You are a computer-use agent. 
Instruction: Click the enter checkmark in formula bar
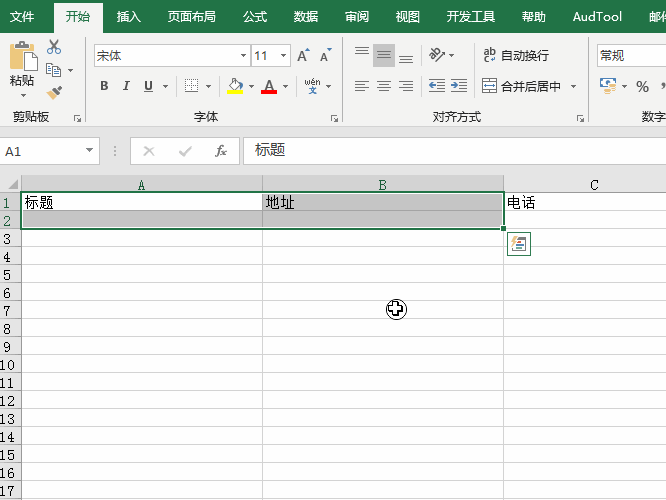coord(185,151)
